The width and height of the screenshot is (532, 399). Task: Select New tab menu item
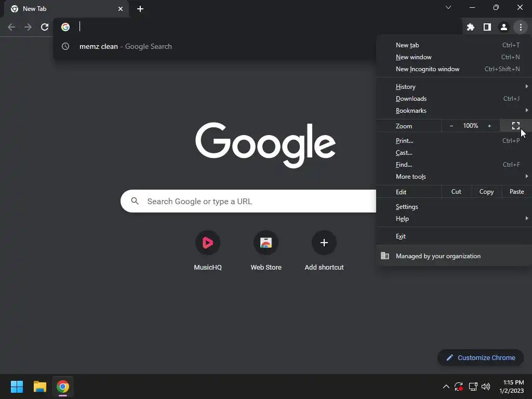pos(454,45)
